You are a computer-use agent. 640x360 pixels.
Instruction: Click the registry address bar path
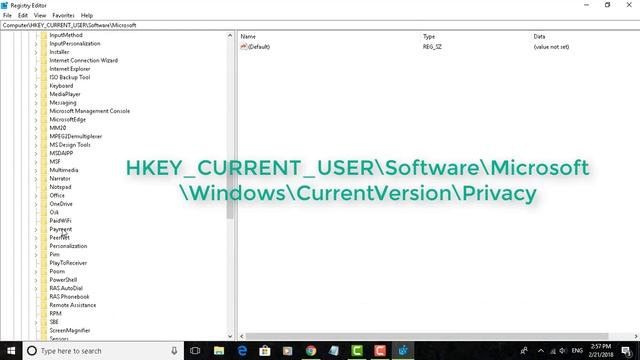pyautogui.click(x=69, y=25)
